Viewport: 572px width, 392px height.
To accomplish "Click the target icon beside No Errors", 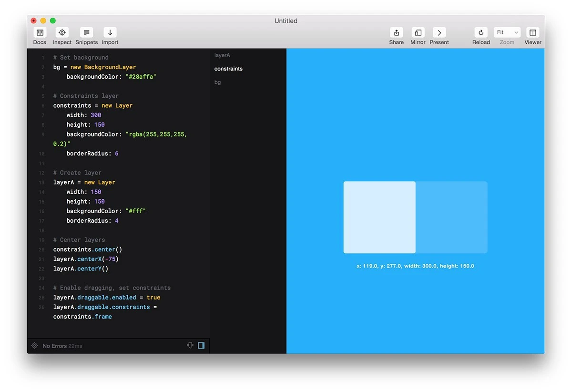I will pos(34,346).
